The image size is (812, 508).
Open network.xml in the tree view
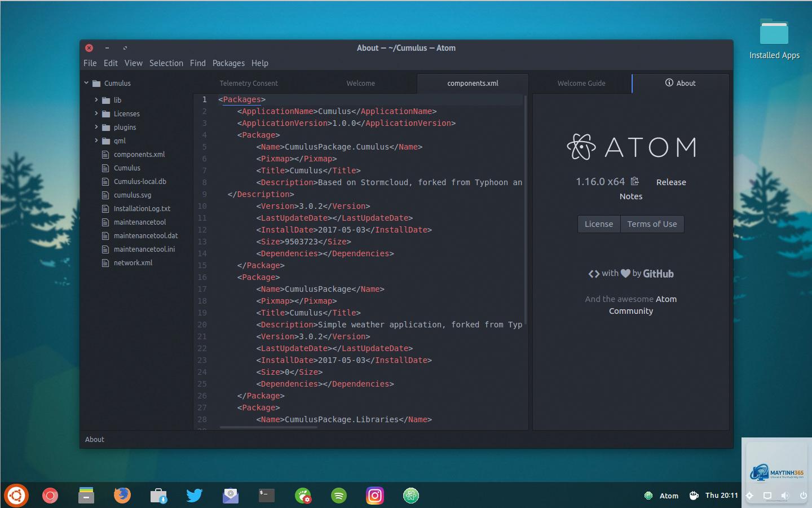point(133,262)
